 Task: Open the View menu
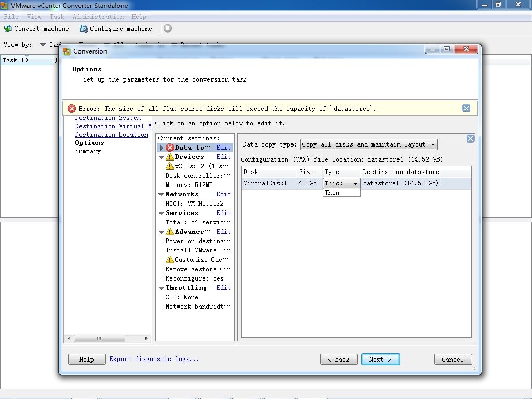(34, 16)
